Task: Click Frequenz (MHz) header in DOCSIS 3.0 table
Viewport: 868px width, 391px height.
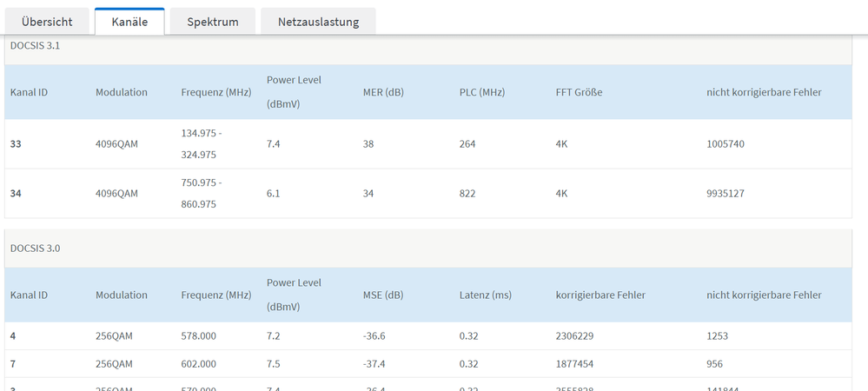Action: (x=215, y=295)
